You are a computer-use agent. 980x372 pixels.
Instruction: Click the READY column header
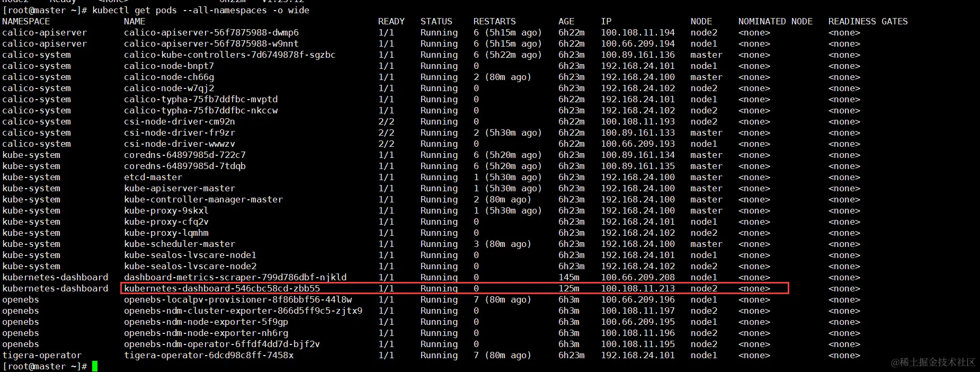tap(391, 21)
